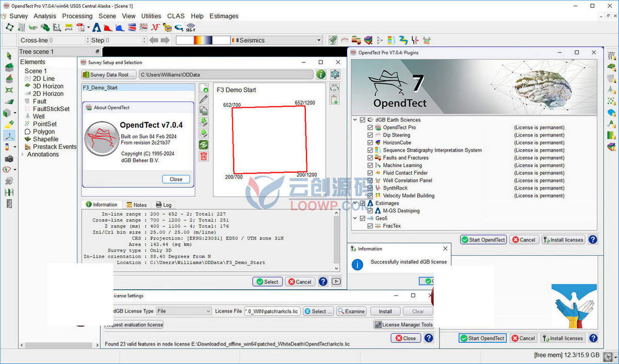Uncheck the dGB Earth Sciences checkbox
Screen dimensions: 619x364
(363, 120)
